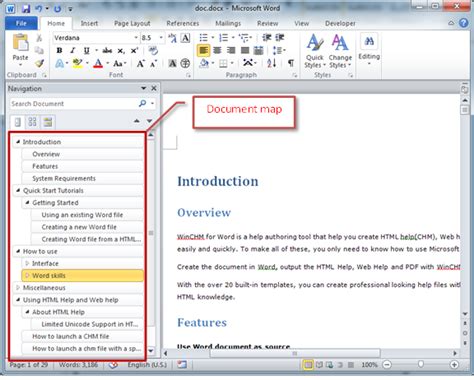This screenshot has width=474, height=380.
Task: Switch to the Review tab
Action: pos(268,23)
